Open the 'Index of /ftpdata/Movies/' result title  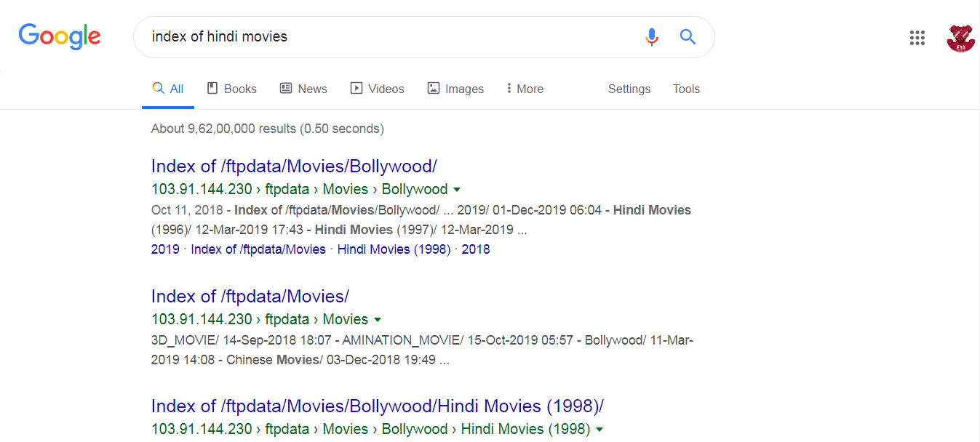point(250,296)
